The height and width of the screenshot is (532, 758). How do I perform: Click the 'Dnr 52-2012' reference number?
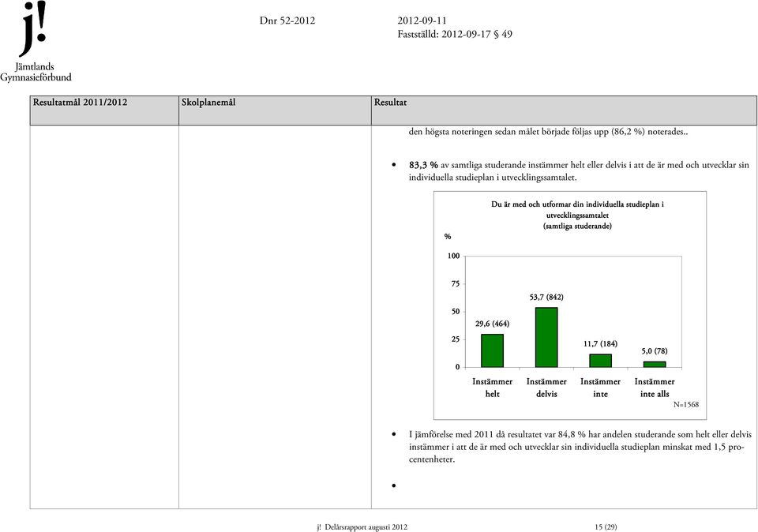coord(287,21)
